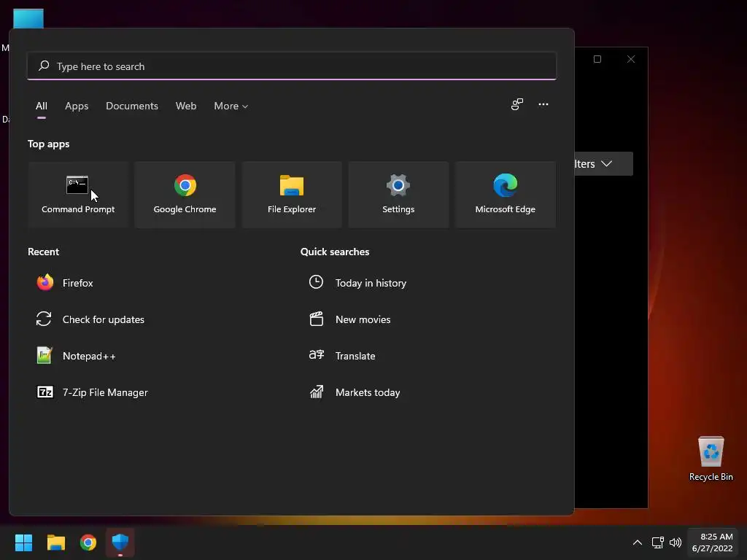Switch to the All search tab
Screen dimensions: 747x560
(x=42, y=106)
